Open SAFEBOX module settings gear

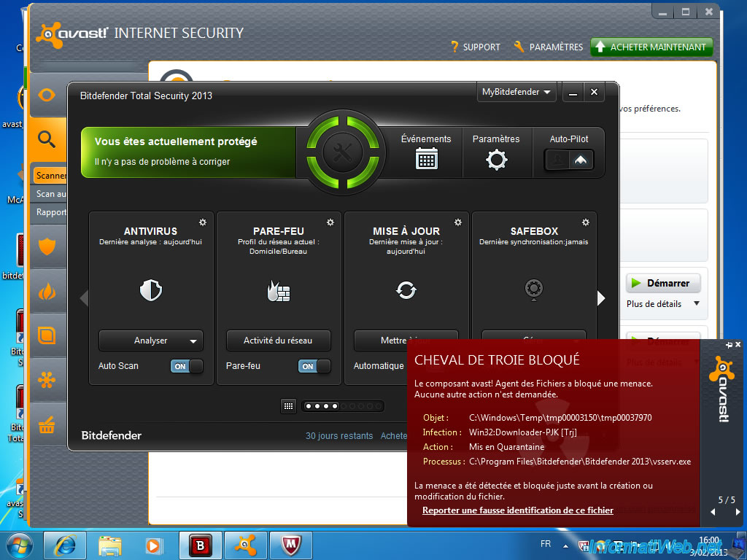point(586,222)
